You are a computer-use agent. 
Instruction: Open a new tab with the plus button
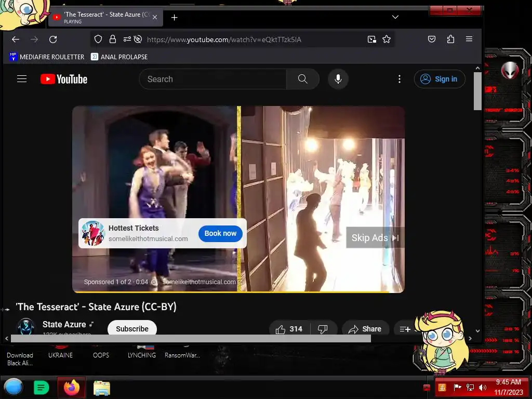175,17
